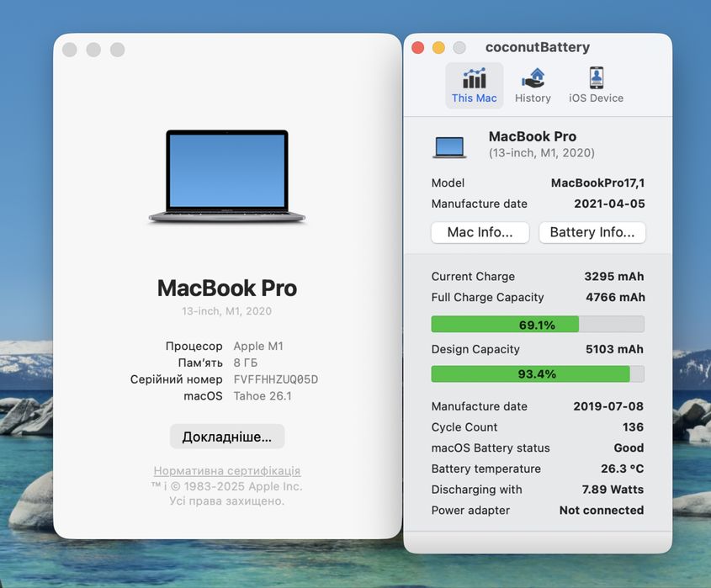Viewport: 711px width, 588px height.
Task: Click the Cycle Count value 136
Action: click(x=633, y=427)
